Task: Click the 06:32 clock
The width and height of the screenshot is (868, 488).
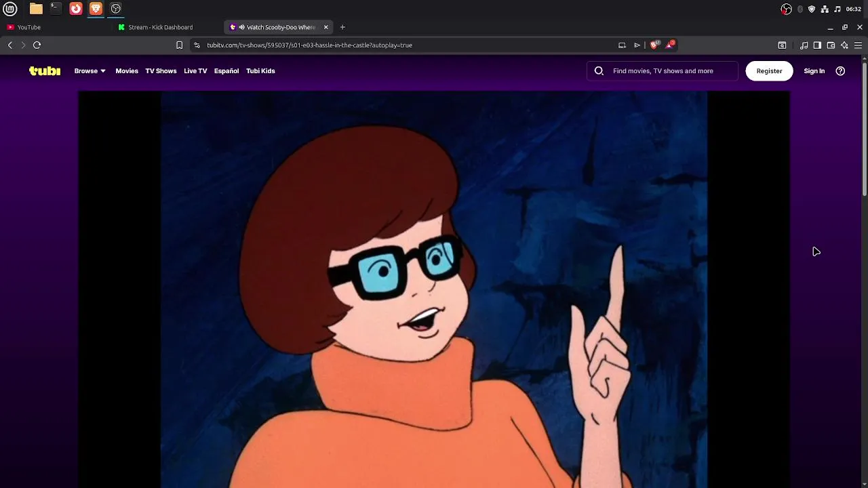Action: [854, 9]
